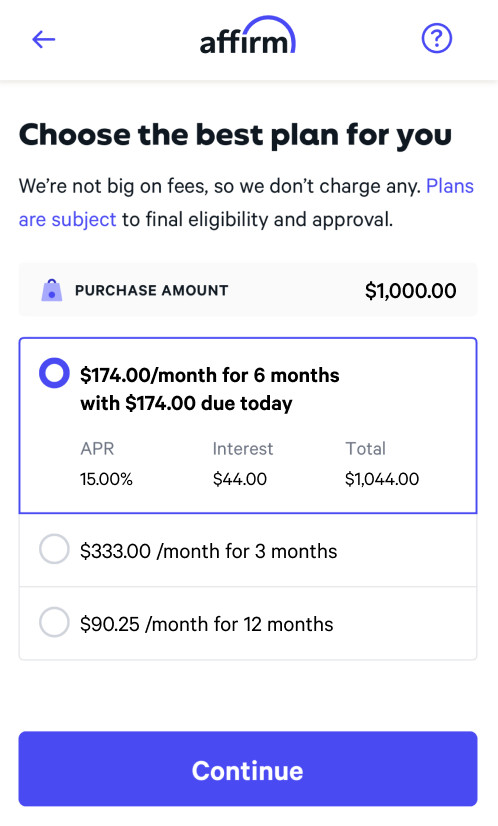The height and width of the screenshot is (826, 498).
Task: Click the $1,044.00 Total value
Action: (382, 479)
